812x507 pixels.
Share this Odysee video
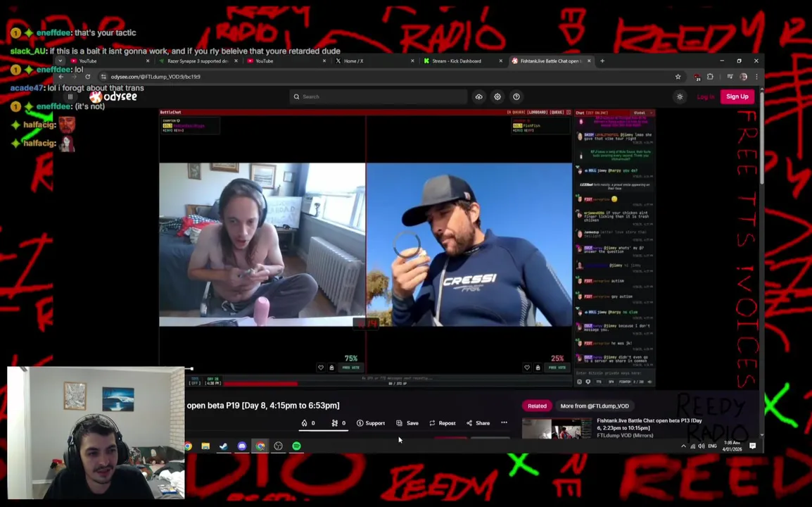point(478,423)
